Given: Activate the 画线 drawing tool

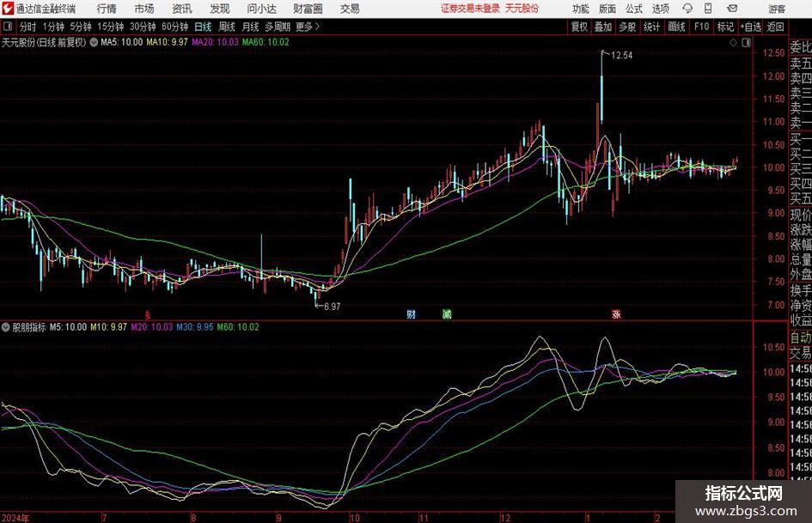Looking at the screenshot, I should (676, 27).
